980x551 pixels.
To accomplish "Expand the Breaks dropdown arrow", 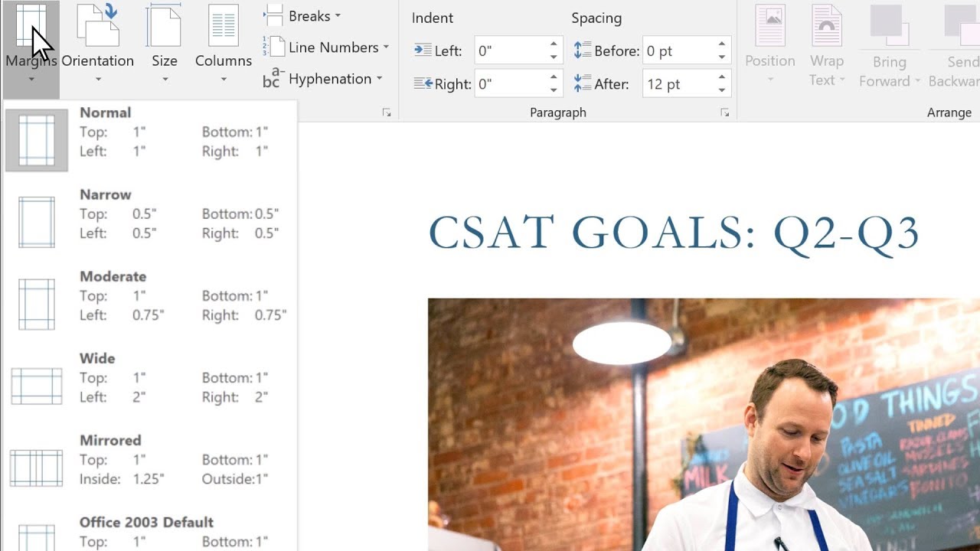I will (x=338, y=16).
